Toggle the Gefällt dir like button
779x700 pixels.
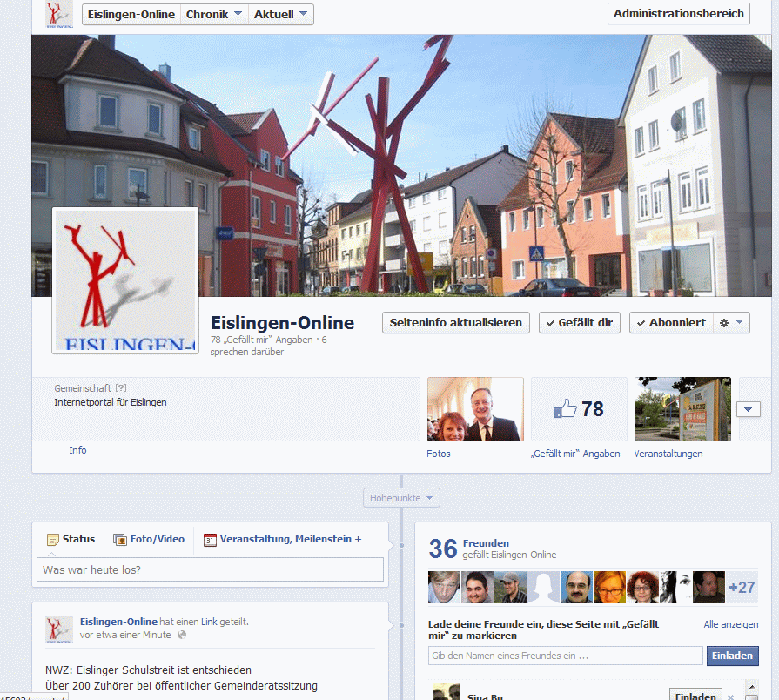[x=579, y=322]
